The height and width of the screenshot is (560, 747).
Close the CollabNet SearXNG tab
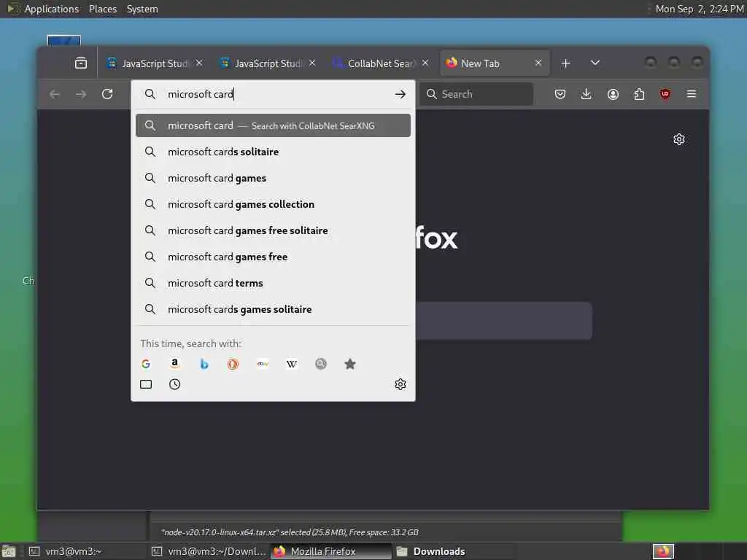425,63
